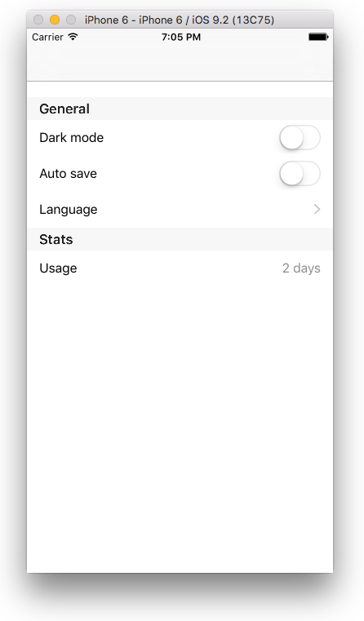Close the iPhone 6 simulator window
The width and height of the screenshot is (364, 621).
point(38,20)
